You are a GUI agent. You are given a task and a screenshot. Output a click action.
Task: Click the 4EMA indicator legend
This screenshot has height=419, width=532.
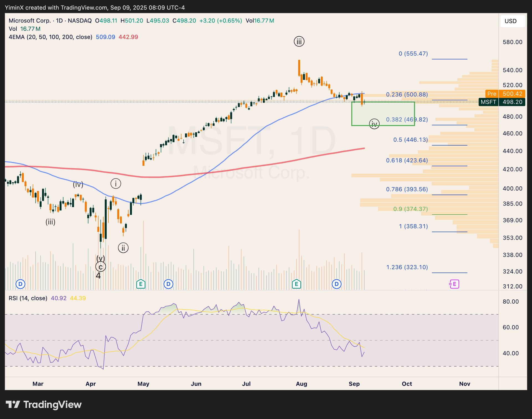pos(50,37)
